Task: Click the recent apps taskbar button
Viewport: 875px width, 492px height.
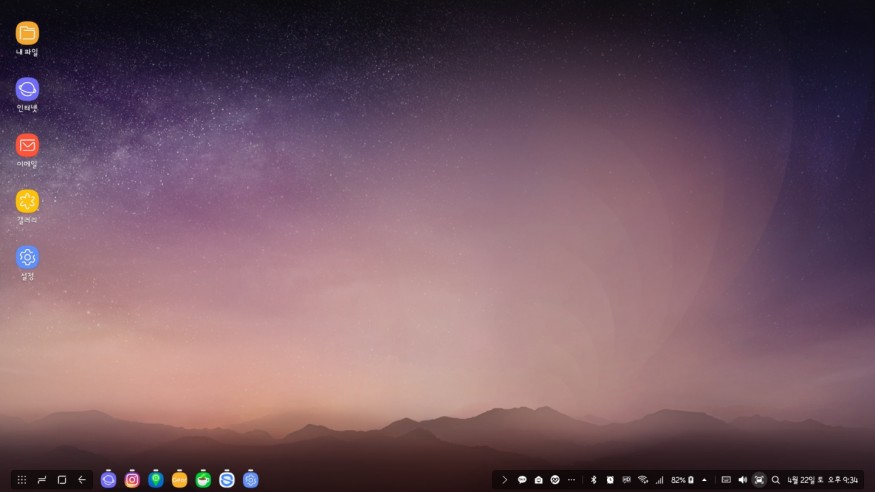Action: 42,480
